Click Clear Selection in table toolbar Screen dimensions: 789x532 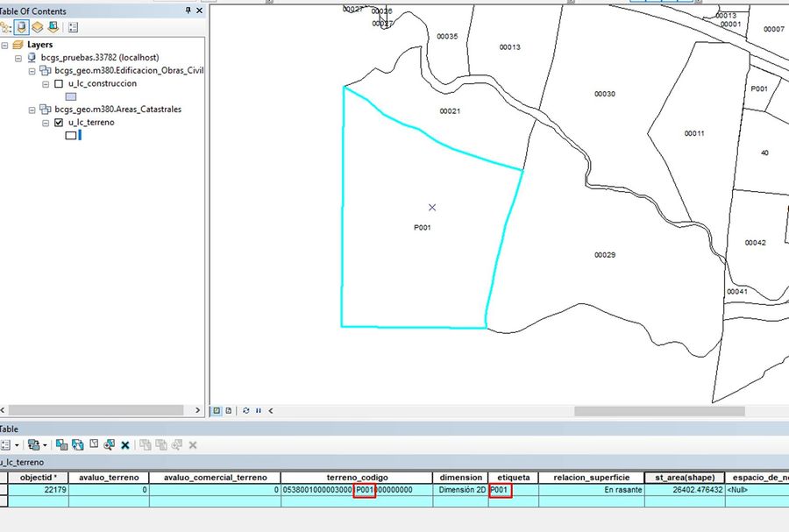pos(94,444)
